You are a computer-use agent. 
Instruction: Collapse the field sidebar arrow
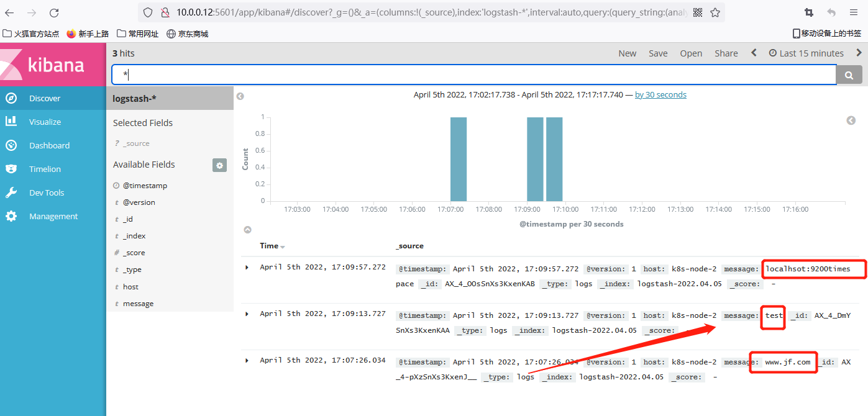pyautogui.click(x=240, y=96)
